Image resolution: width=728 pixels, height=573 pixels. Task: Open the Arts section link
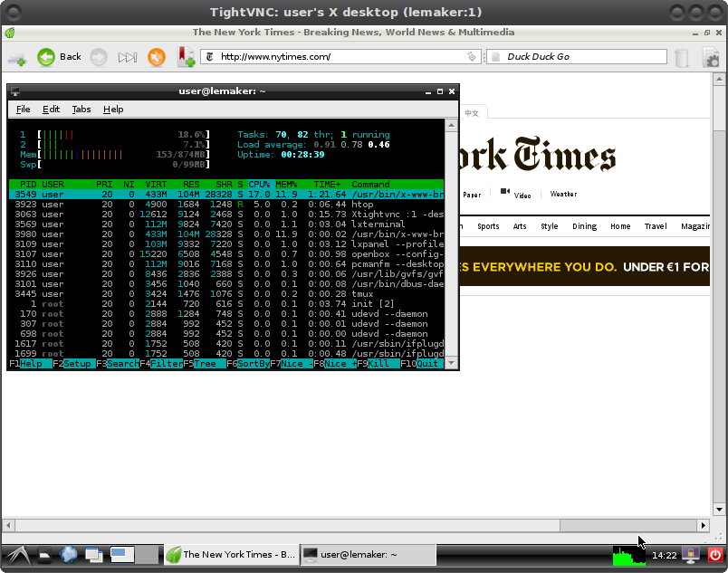520,226
